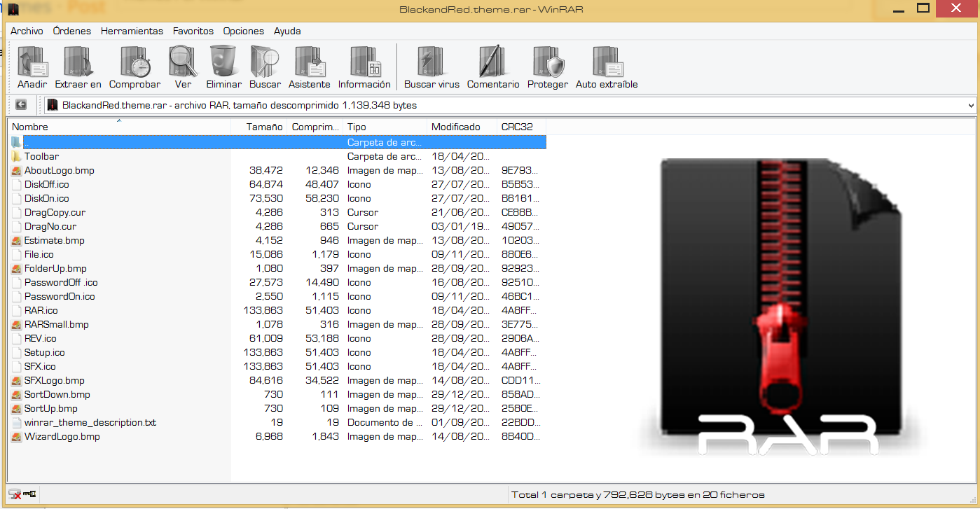This screenshot has width=980, height=509.
Task: Select the DiskOff.ico file row
Action: click(277, 184)
